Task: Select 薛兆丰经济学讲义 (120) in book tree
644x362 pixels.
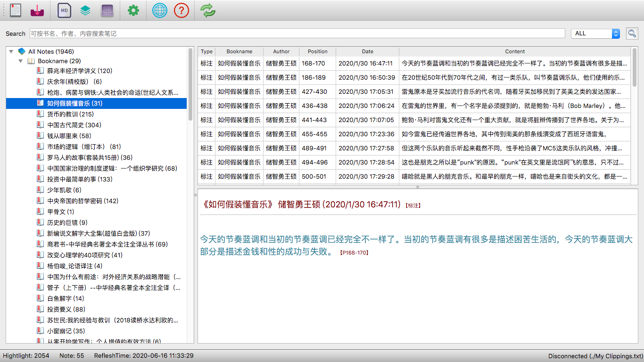Action: pyautogui.click(x=79, y=71)
